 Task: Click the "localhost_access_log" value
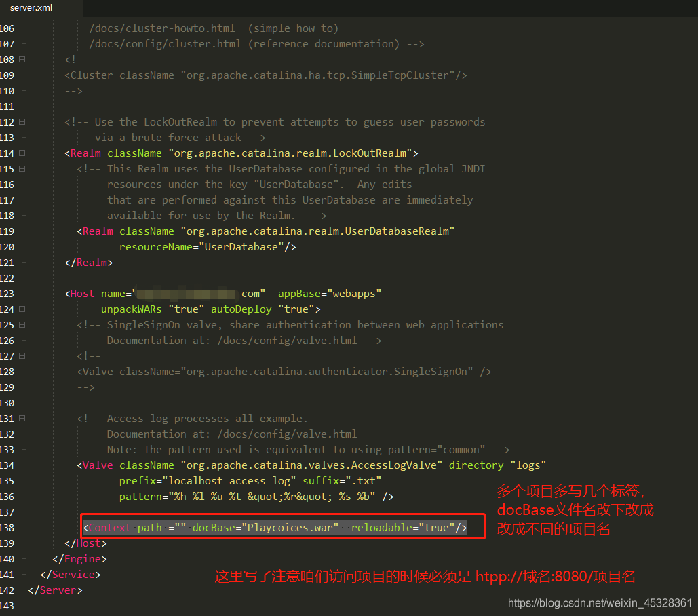(229, 481)
